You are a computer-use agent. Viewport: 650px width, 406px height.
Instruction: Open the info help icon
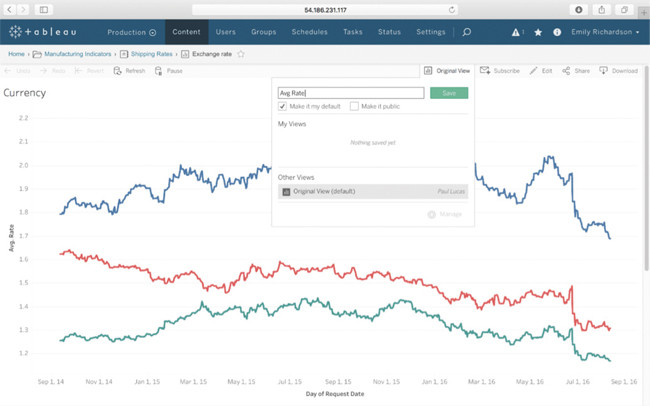[x=558, y=32]
